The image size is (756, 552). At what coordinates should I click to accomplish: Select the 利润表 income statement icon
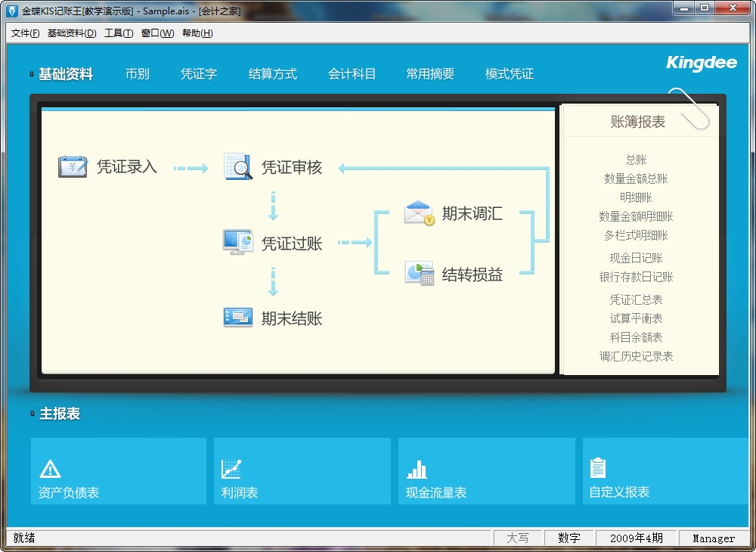tap(302, 470)
